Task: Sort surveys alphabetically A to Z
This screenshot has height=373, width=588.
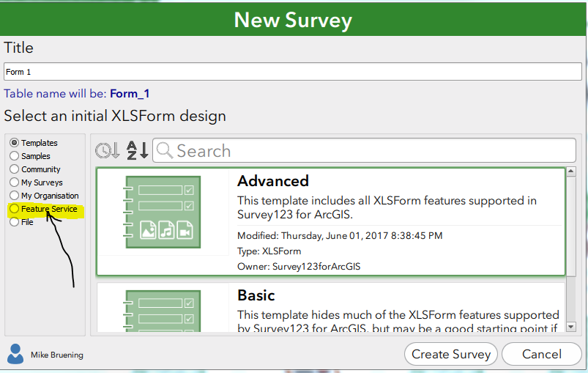Action: coord(137,151)
